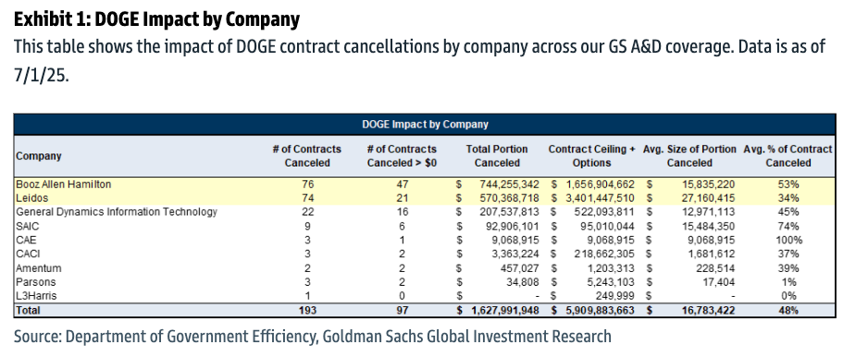Click the Amentum row label

click(x=39, y=268)
